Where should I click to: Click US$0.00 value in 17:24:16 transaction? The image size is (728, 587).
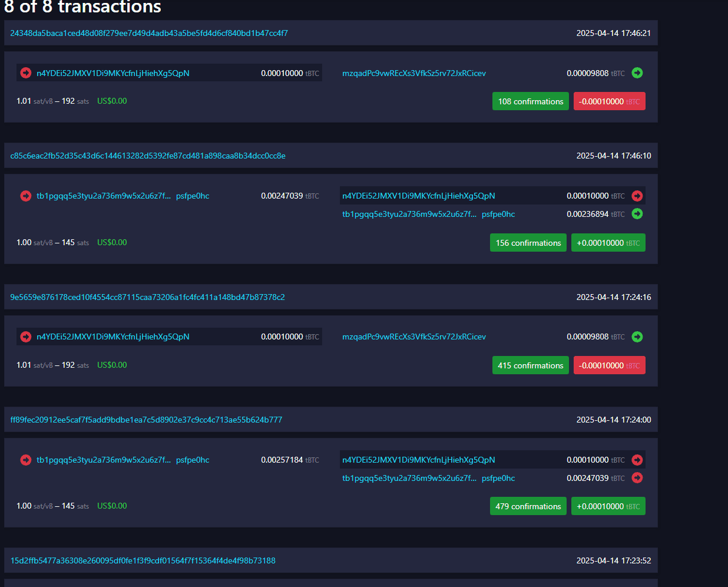tap(112, 365)
